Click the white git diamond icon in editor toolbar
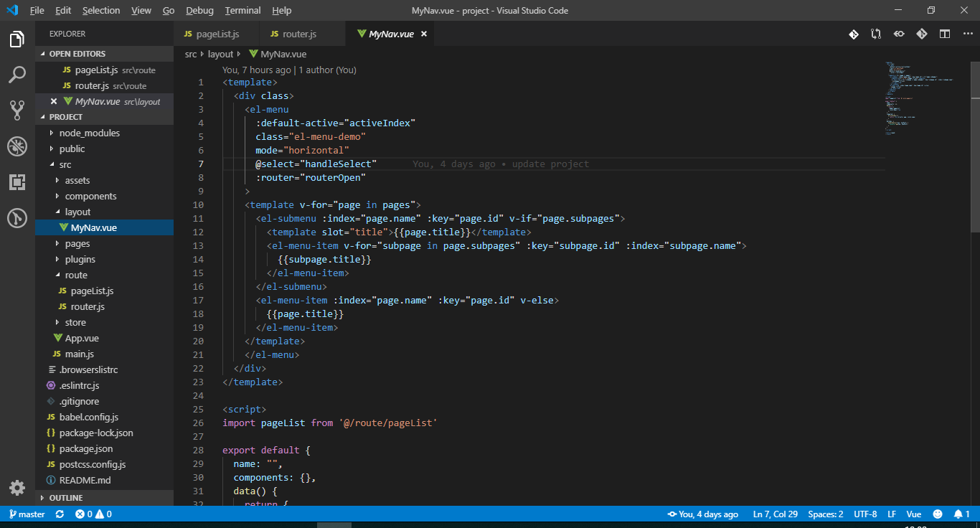The height and width of the screenshot is (528, 980). 854,34
